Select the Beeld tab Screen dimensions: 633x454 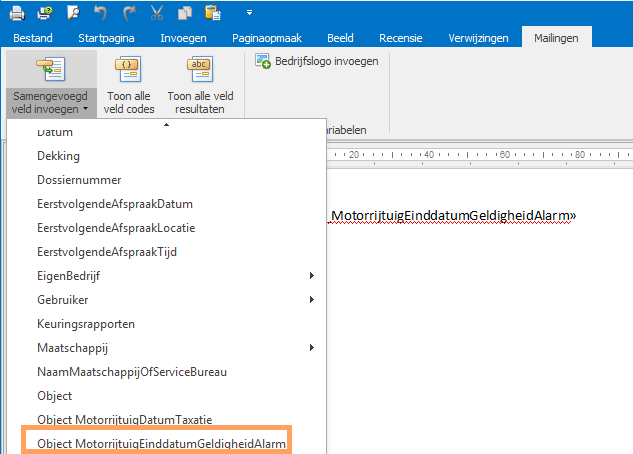(x=340, y=38)
